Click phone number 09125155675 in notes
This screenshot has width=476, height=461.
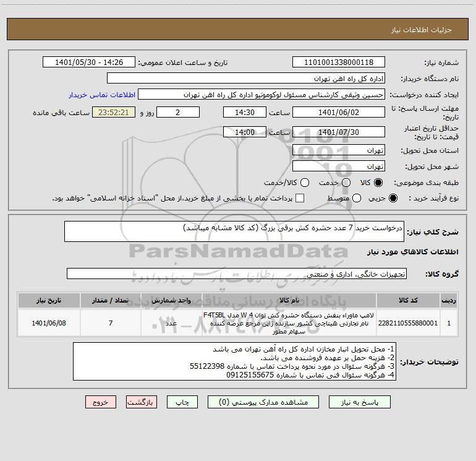250,375
